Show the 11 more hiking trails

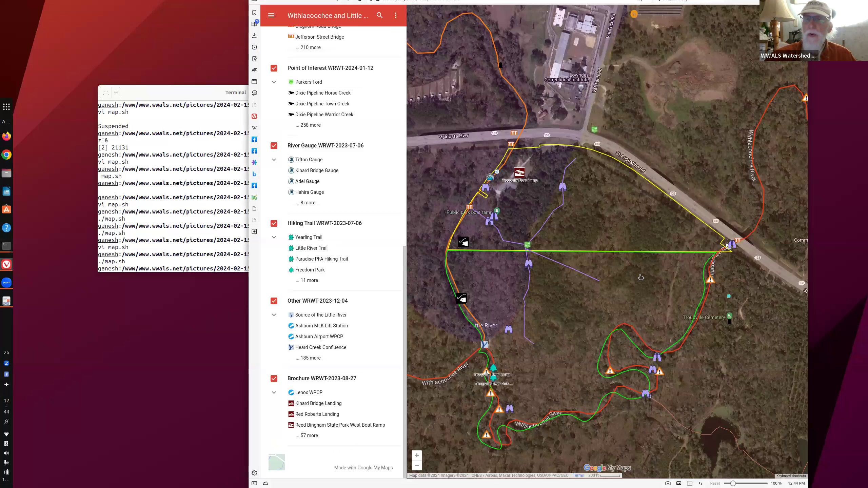307,280
